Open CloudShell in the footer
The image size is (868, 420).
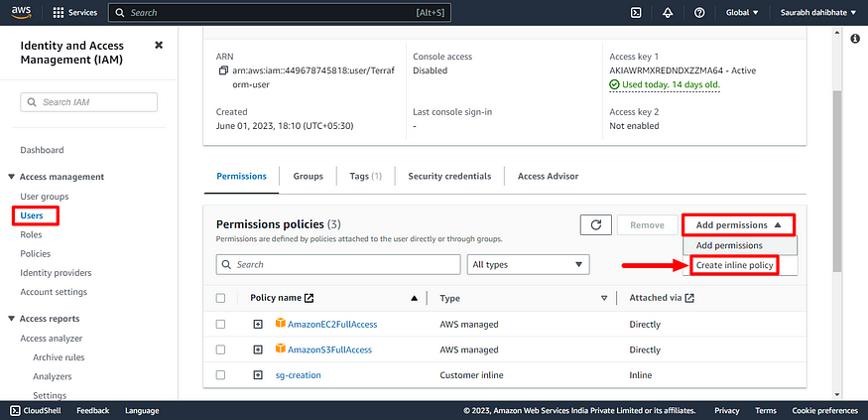click(x=36, y=411)
